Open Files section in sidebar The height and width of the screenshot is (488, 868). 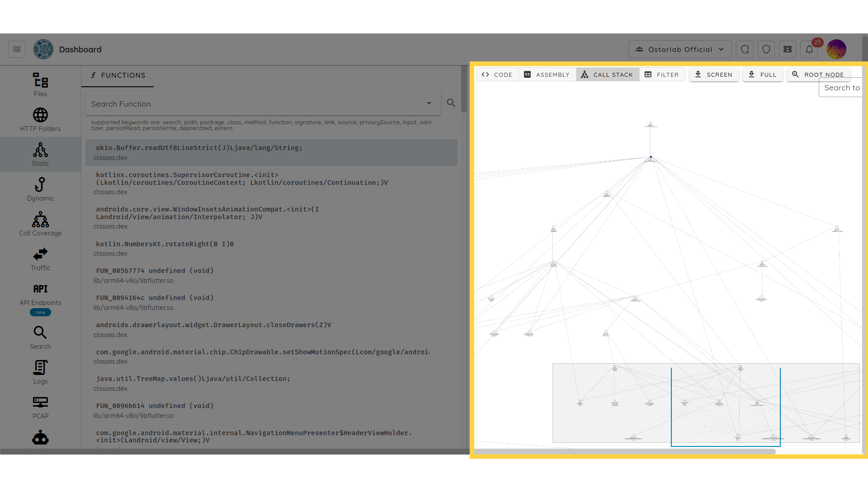[x=40, y=85]
